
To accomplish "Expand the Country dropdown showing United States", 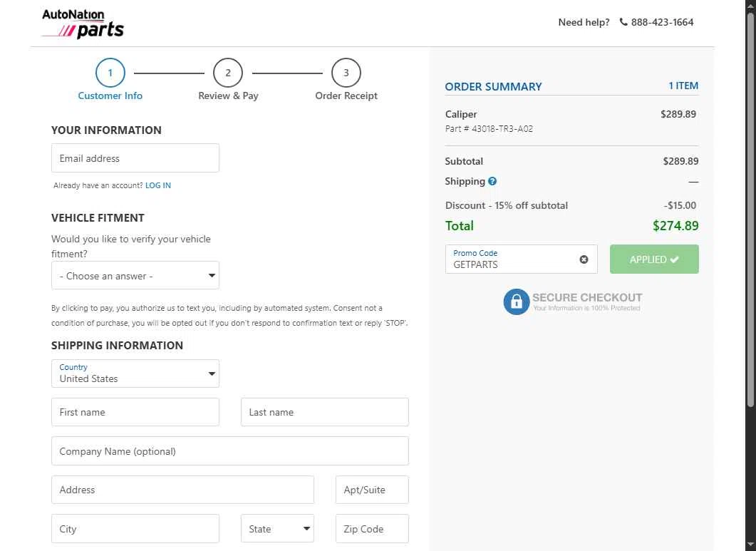I will [135, 374].
